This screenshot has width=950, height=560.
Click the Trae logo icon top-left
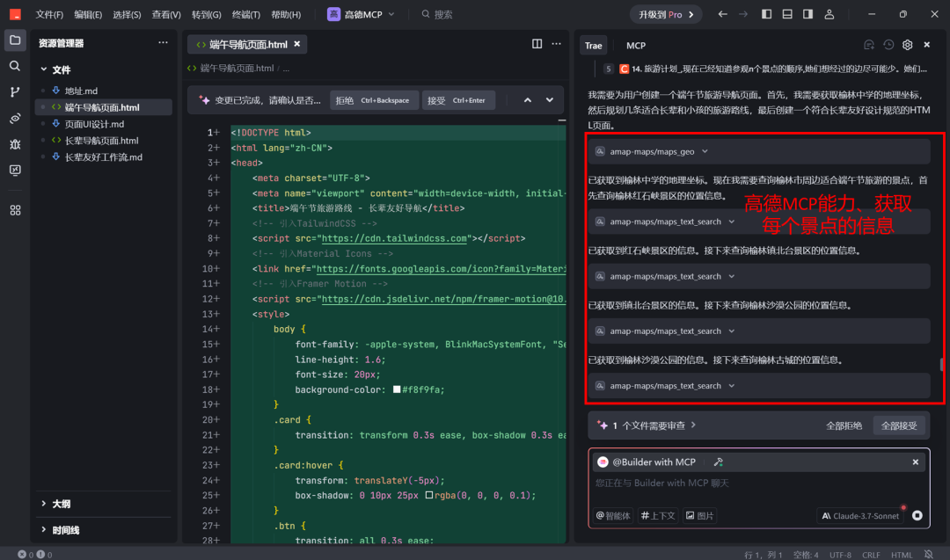click(15, 14)
